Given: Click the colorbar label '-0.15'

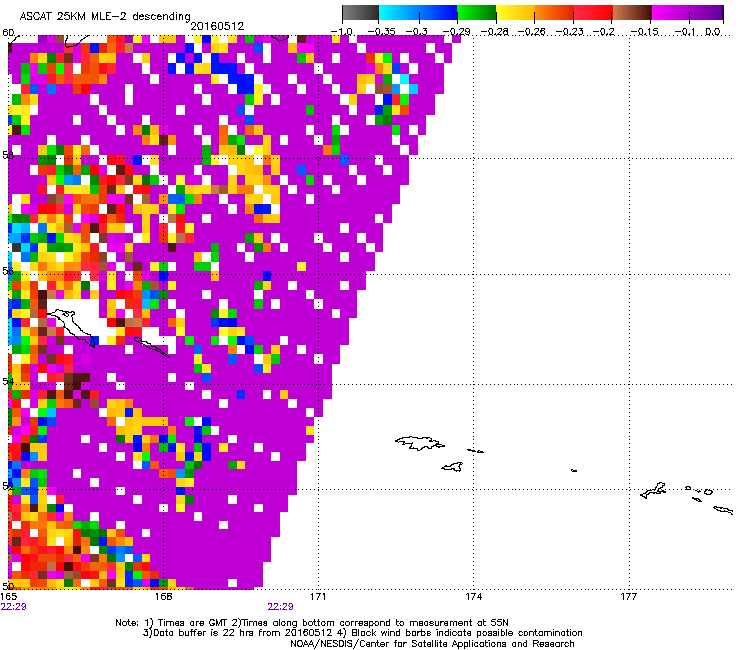Looking at the screenshot, I should [x=645, y=32].
